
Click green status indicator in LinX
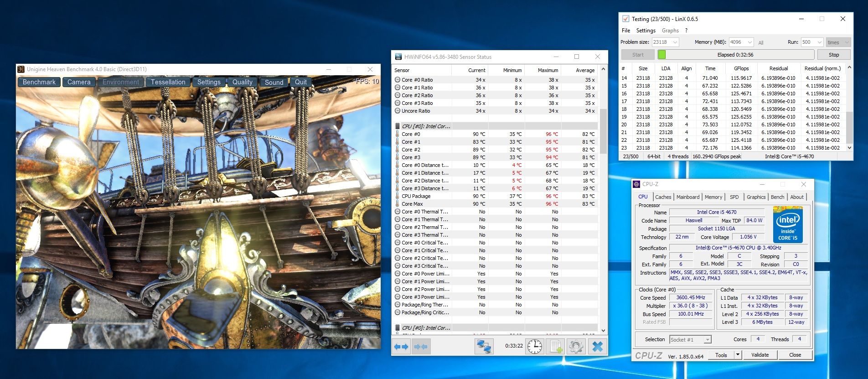[x=662, y=55]
